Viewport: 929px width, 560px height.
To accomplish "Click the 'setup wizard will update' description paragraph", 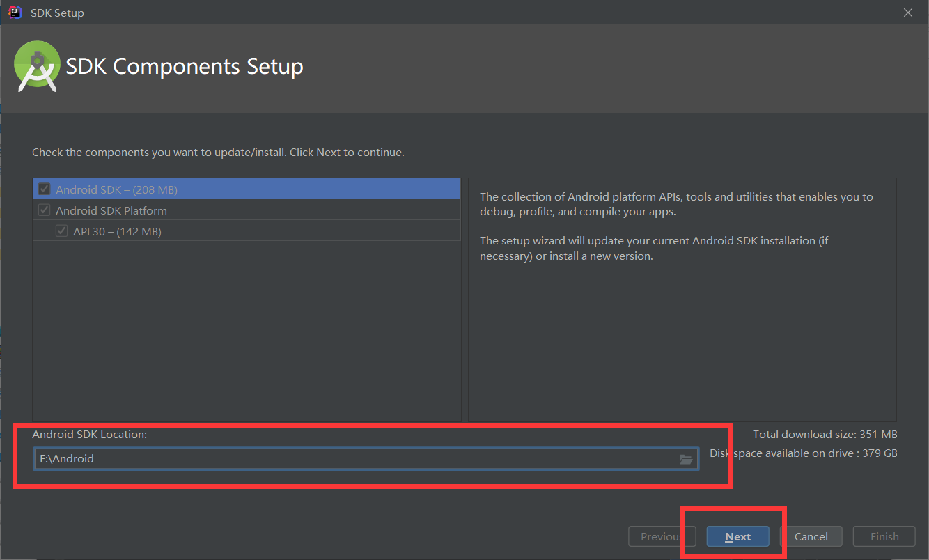I will (x=654, y=248).
